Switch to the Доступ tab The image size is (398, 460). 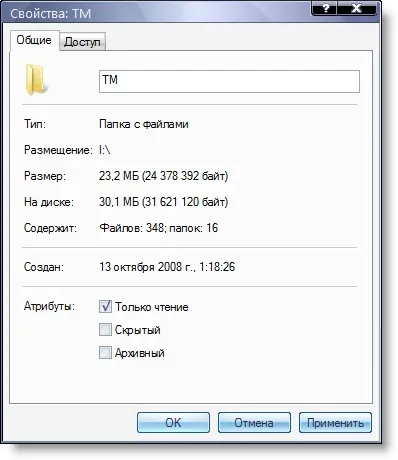pos(82,42)
